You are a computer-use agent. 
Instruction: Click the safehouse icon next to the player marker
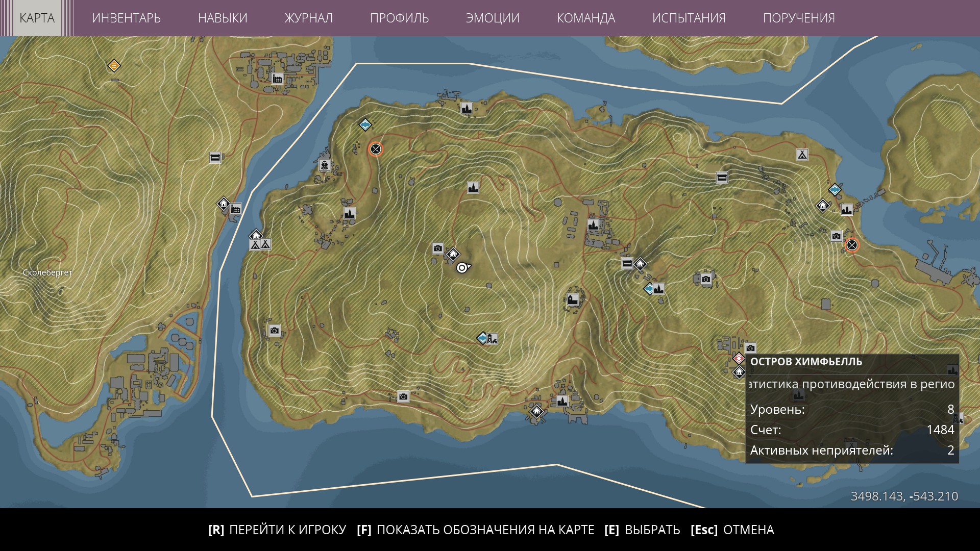[453, 254]
